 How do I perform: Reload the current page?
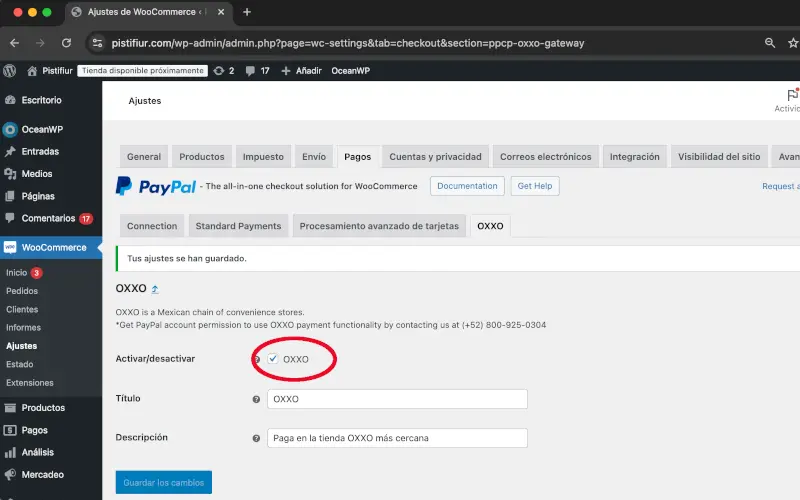(x=66, y=43)
